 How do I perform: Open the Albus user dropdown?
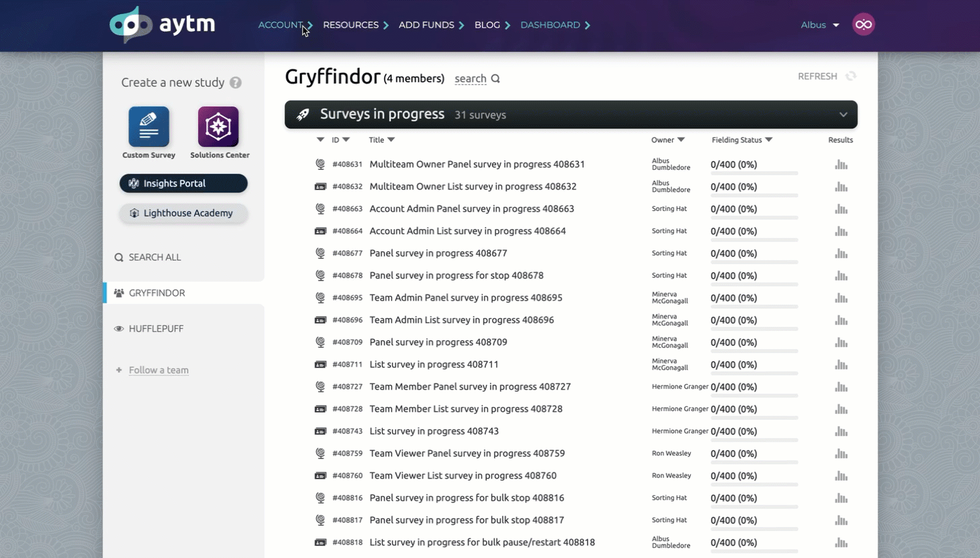[x=820, y=25]
